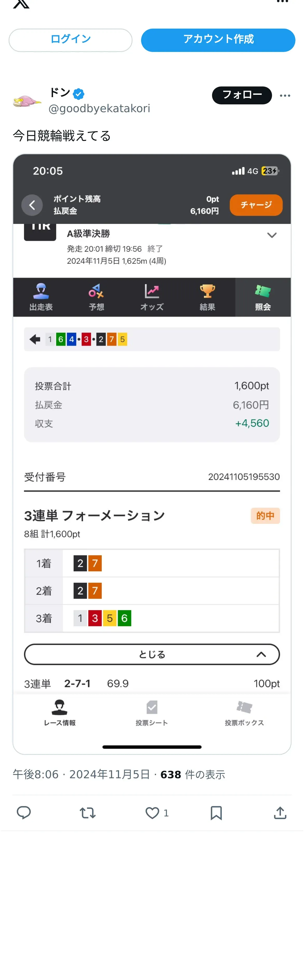Open the share post icon

[280, 813]
